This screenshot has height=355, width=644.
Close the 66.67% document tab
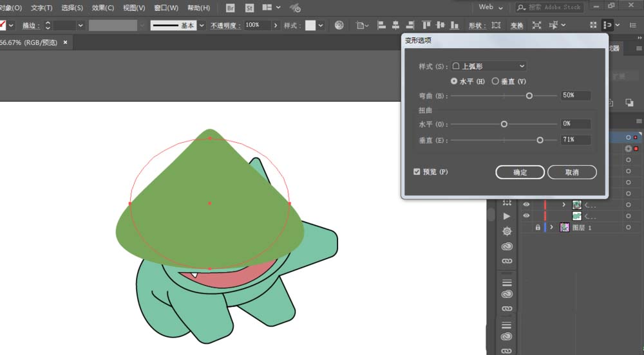[x=65, y=42]
